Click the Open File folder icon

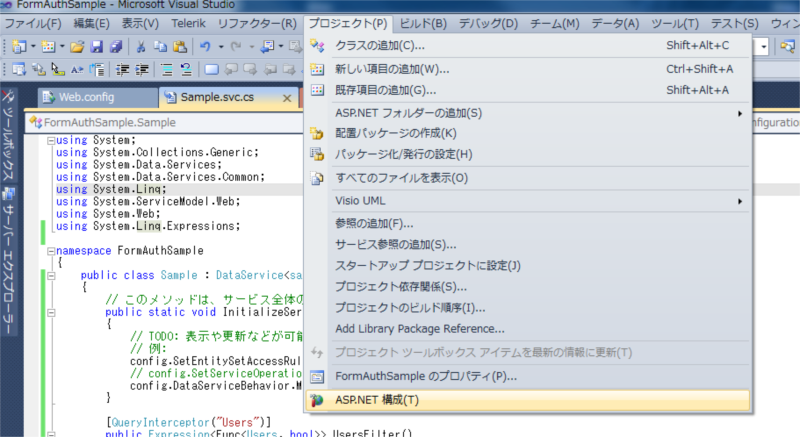[x=77, y=46]
